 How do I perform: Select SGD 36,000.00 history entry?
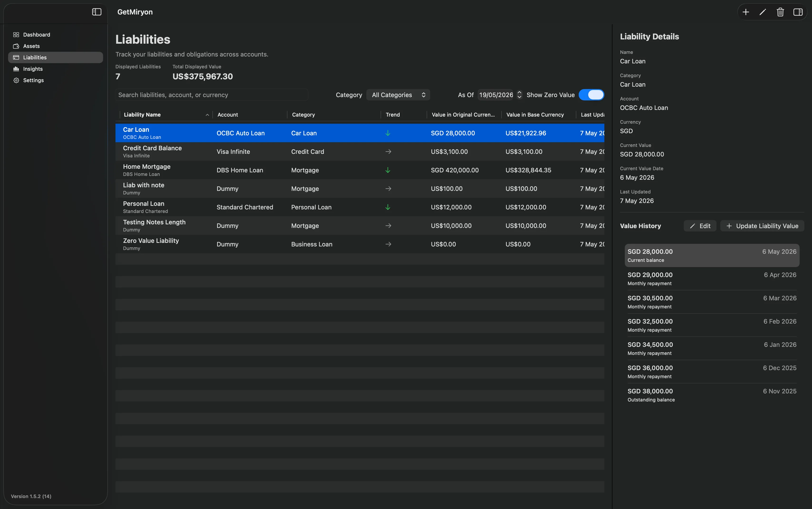(712, 372)
